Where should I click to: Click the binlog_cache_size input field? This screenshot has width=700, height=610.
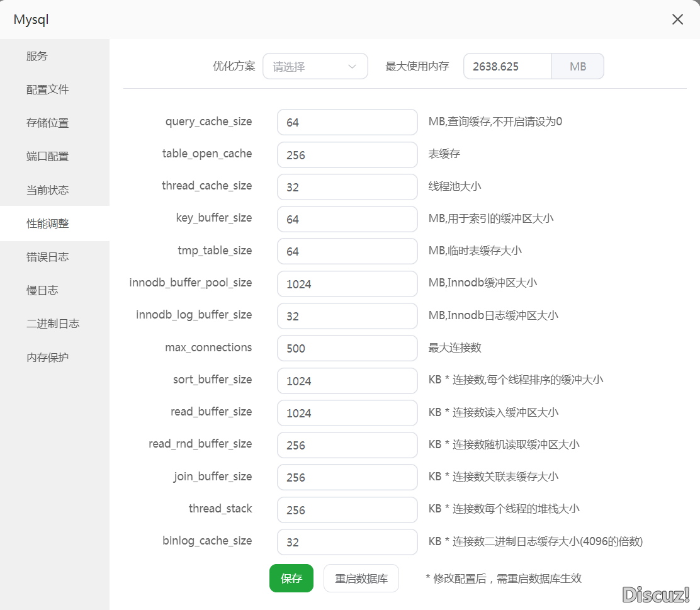click(x=347, y=542)
